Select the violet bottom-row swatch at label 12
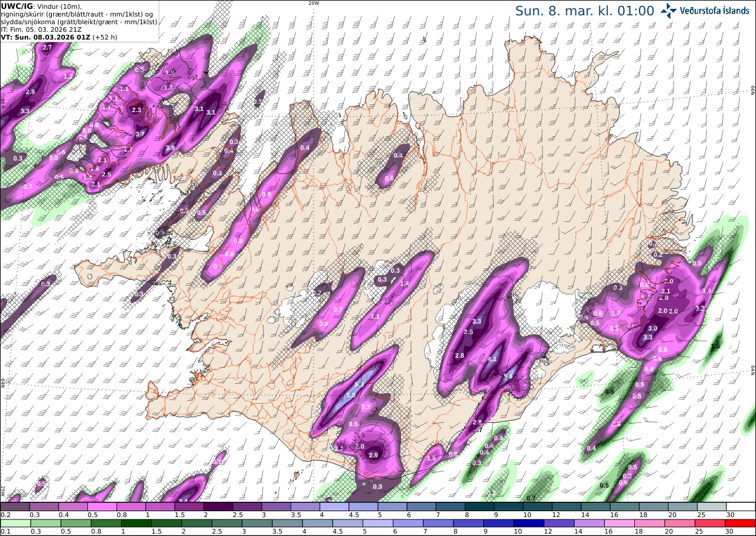The image size is (756, 536). point(559,522)
